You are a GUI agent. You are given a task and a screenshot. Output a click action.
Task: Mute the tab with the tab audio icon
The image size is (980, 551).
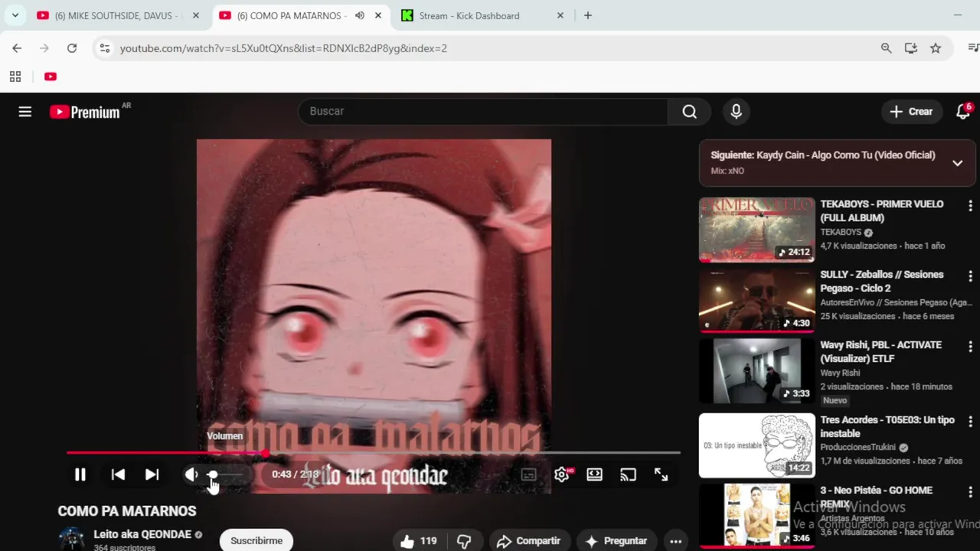coord(360,15)
